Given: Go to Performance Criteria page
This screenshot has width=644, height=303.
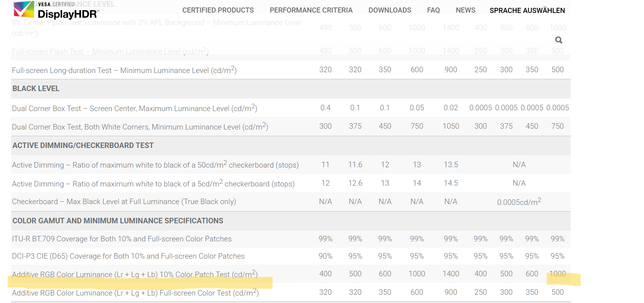Looking at the screenshot, I should click(311, 10).
